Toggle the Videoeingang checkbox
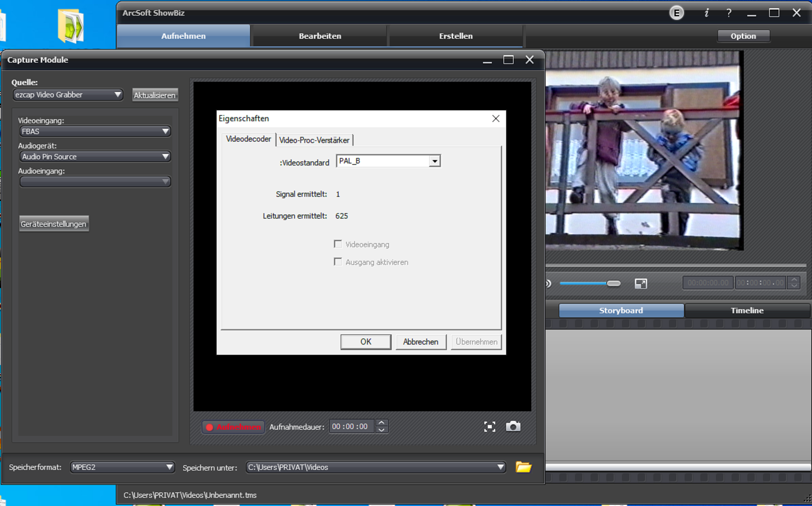Image resolution: width=812 pixels, height=506 pixels. coord(338,244)
